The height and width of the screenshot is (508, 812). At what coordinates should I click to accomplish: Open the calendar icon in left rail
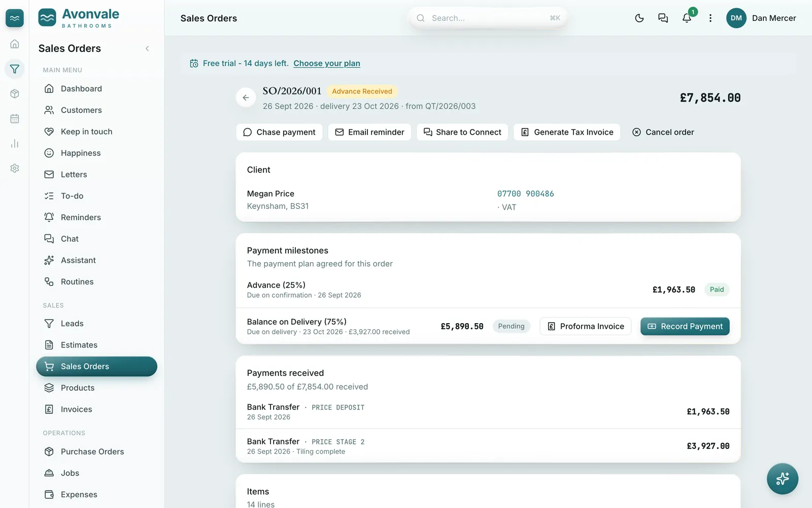click(x=15, y=118)
